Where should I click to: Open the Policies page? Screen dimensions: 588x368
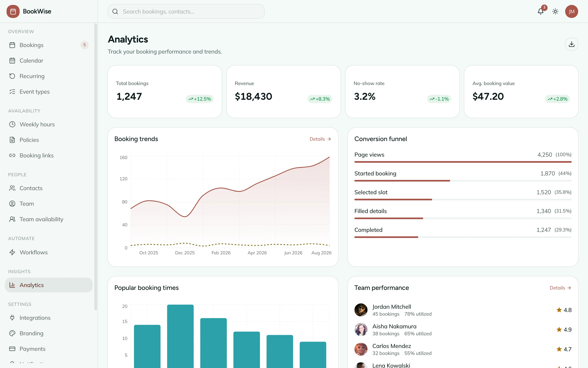(49, 140)
